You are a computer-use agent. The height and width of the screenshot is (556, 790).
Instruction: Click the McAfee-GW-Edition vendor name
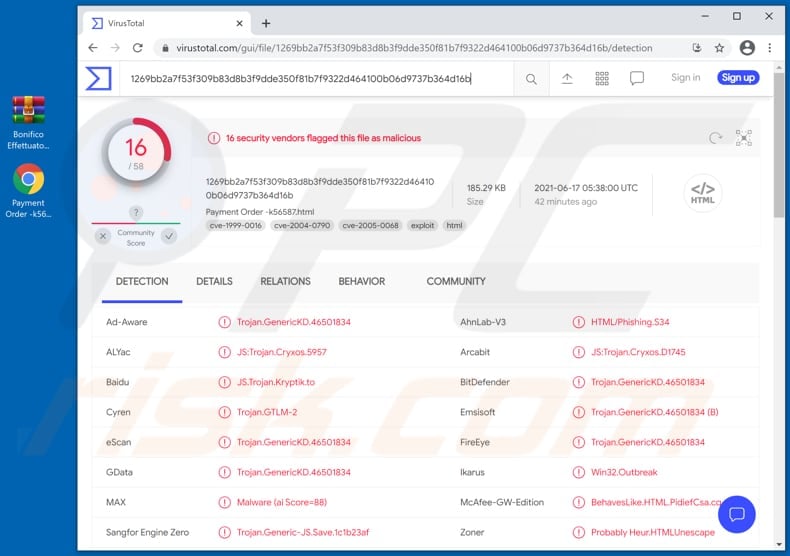(x=502, y=502)
